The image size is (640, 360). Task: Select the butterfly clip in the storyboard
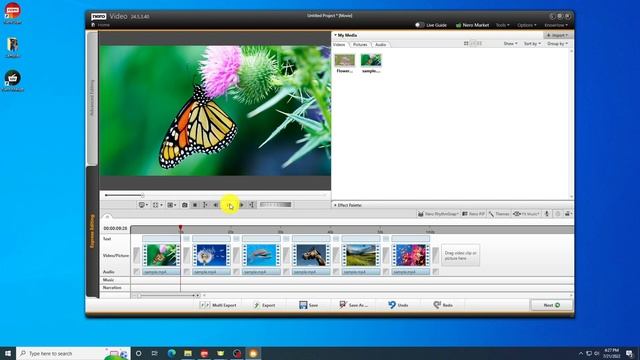[161, 255]
